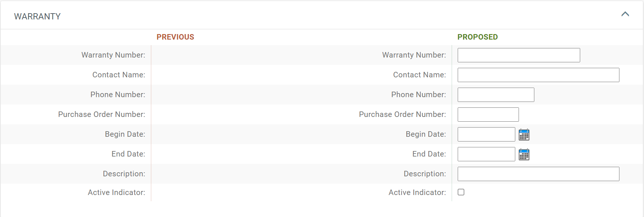Click the WARRANTY section title

[37, 16]
